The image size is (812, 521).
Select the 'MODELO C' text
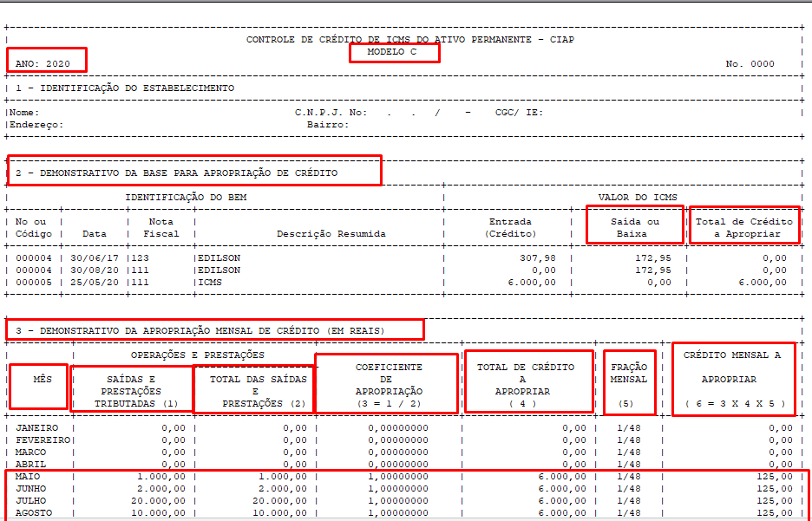click(391, 52)
